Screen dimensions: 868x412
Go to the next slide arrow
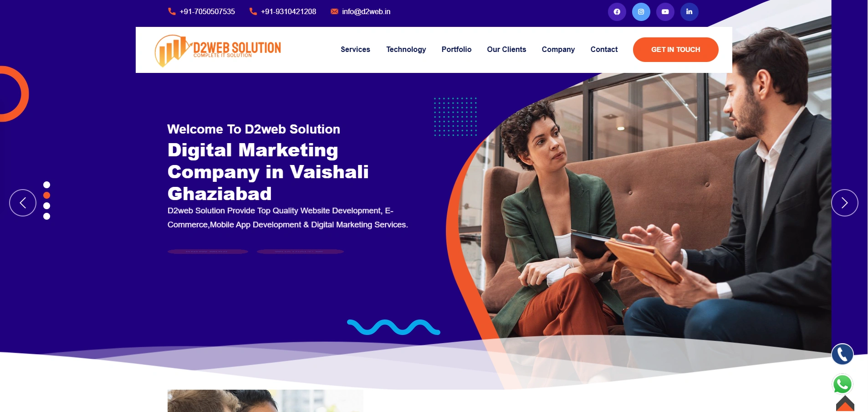(x=845, y=203)
